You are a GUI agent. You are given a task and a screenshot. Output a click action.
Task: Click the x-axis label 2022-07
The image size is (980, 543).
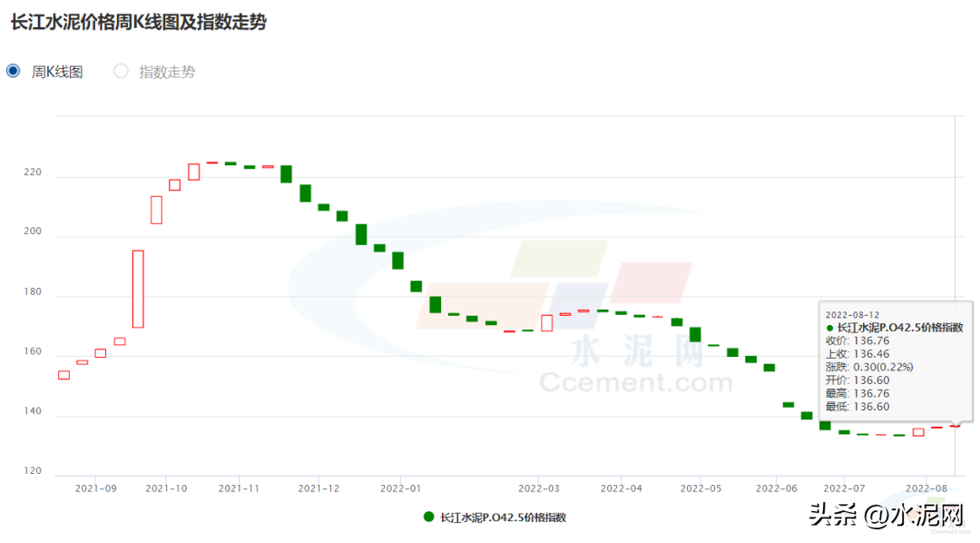click(845, 489)
